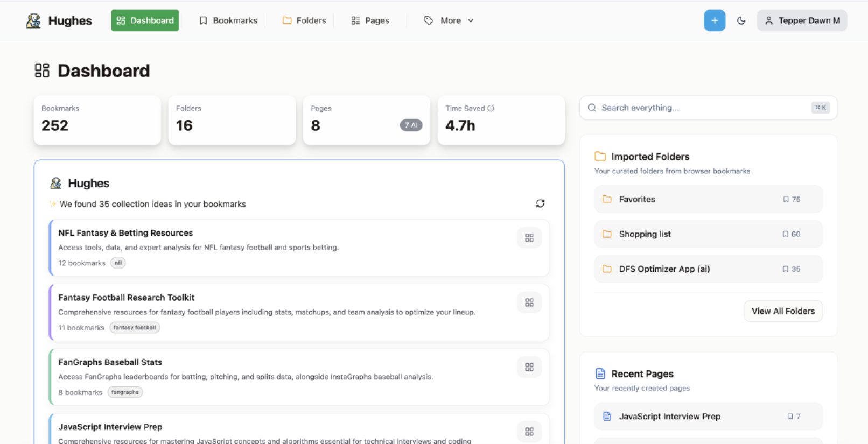Click the Folders 16 stat card
The image size is (868, 444).
(x=232, y=121)
